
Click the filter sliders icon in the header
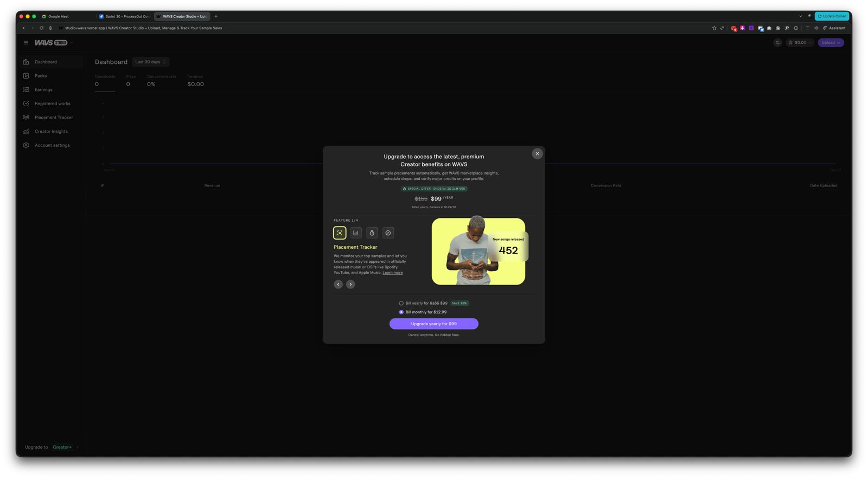tap(777, 43)
